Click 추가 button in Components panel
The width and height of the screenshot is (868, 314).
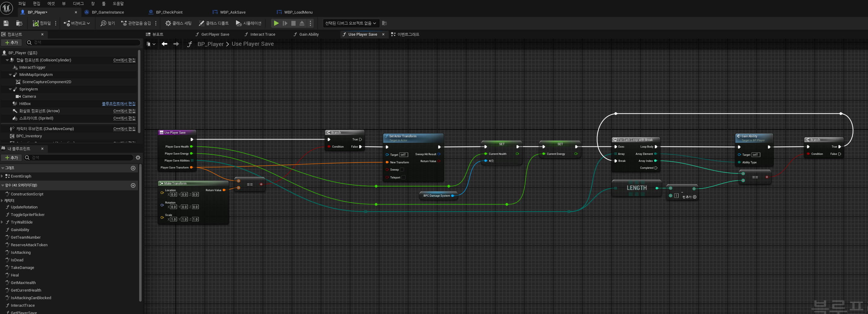pos(11,42)
